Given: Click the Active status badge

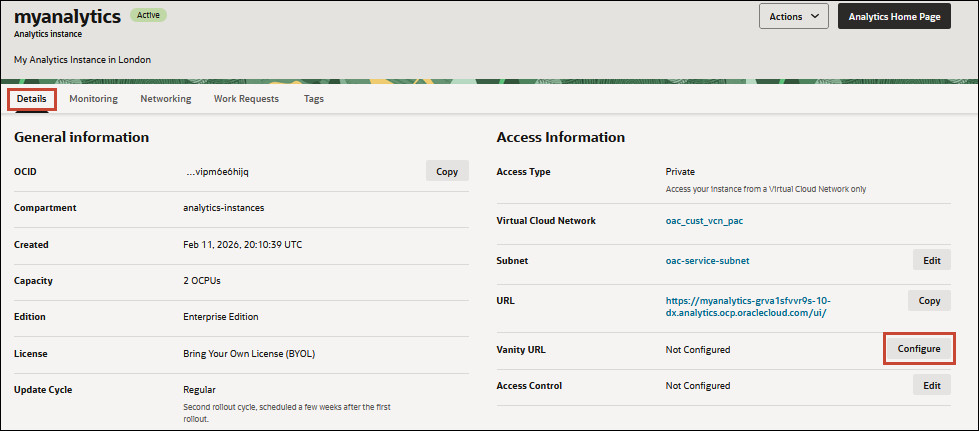Looking at the screenshot, I should (x=148, y=16).
